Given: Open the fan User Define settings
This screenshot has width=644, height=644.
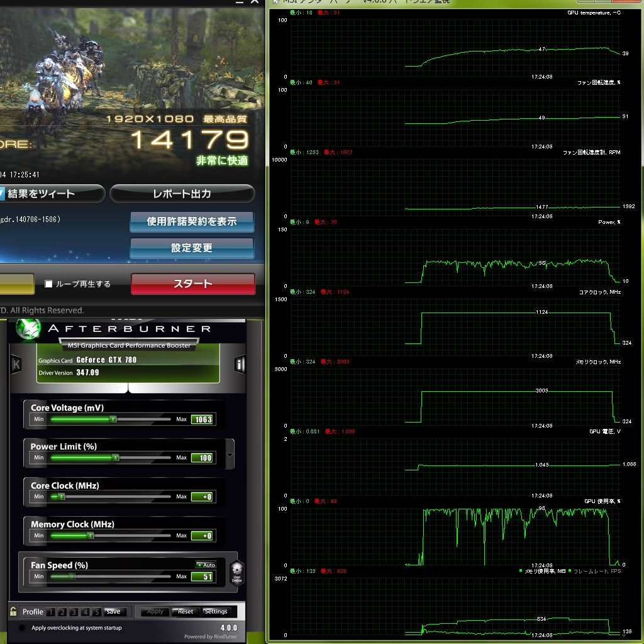Looking at the screenshot, I should [x=237, y=572].
